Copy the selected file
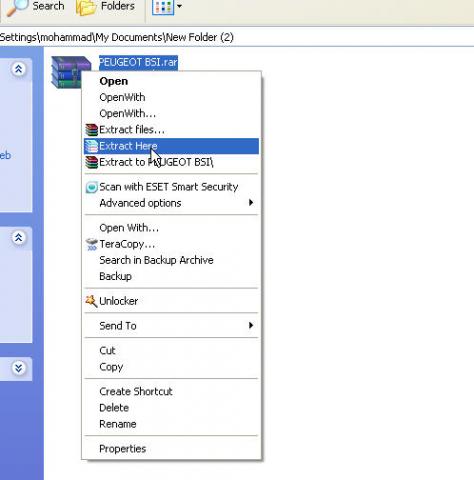 (x=171, y=367)
